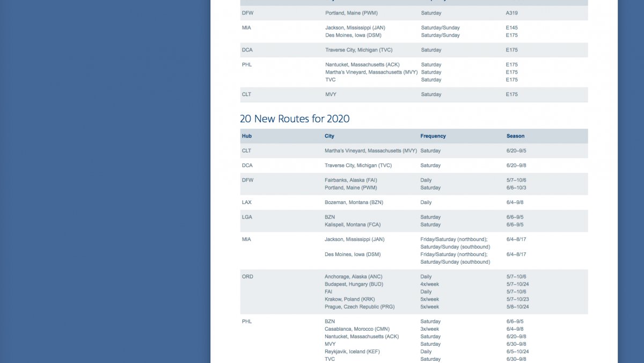Viewport: 644px width, 363px height.
Task: Select the "Kalispell, Montana (FCA)" city cell
Action: click(353, 225)
